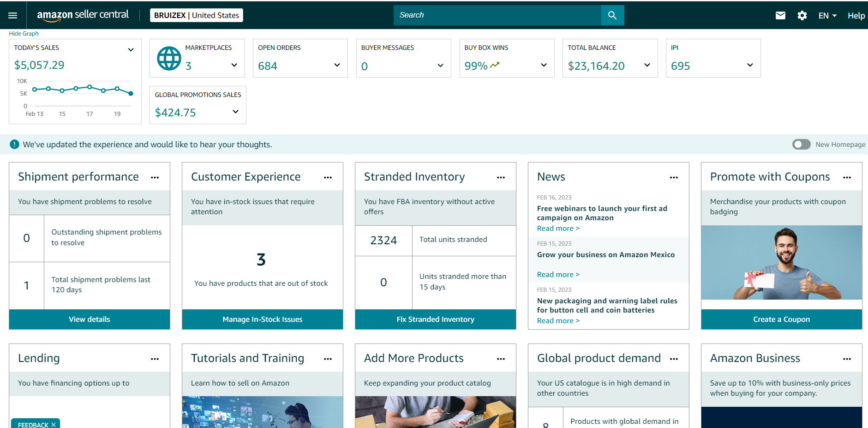Click the $424.75 Global Promotions Sales value
This screenshot has width=868, height=428.
click(175, 113)
